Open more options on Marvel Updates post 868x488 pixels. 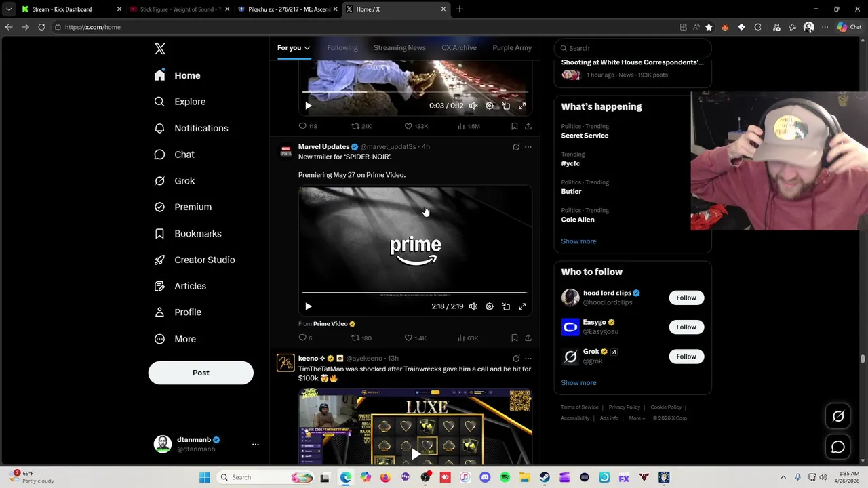(528, 147)
